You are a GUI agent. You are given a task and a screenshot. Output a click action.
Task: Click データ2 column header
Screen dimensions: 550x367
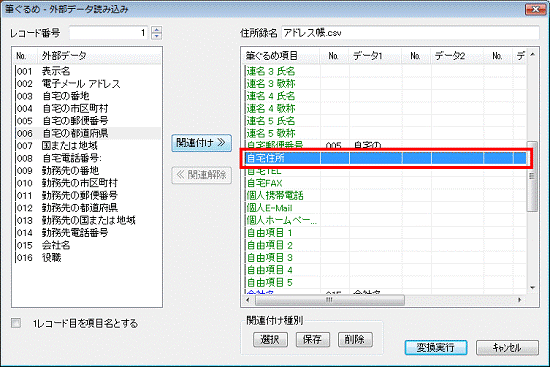point(457,55)
